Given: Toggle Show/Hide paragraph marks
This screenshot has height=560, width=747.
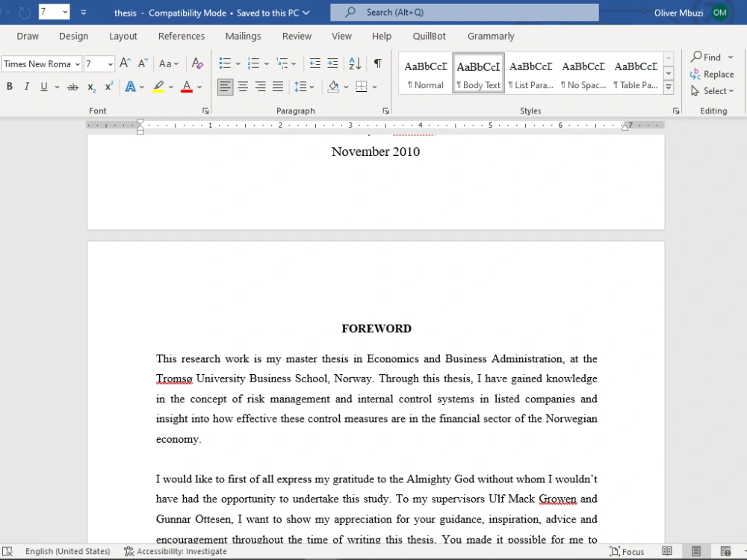Looking at the screenshot, I should pyautogui.click(x=377, y=63).
